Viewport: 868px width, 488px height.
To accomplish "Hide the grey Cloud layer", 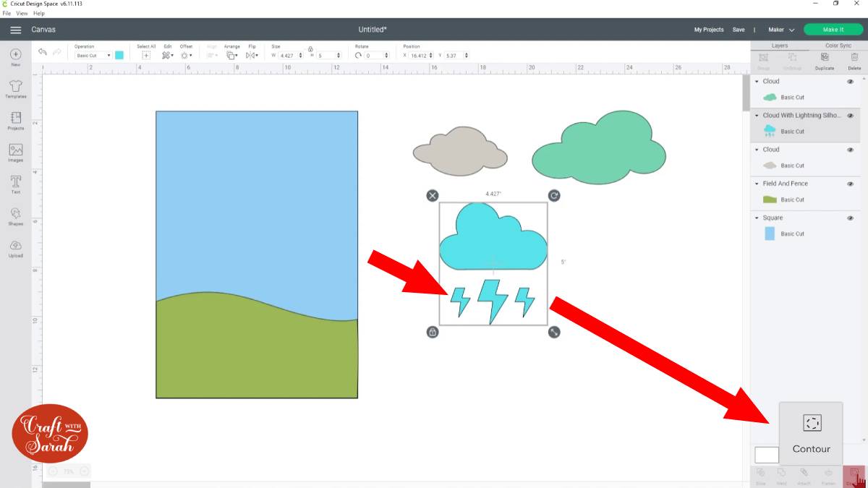I will click(850, 149).
